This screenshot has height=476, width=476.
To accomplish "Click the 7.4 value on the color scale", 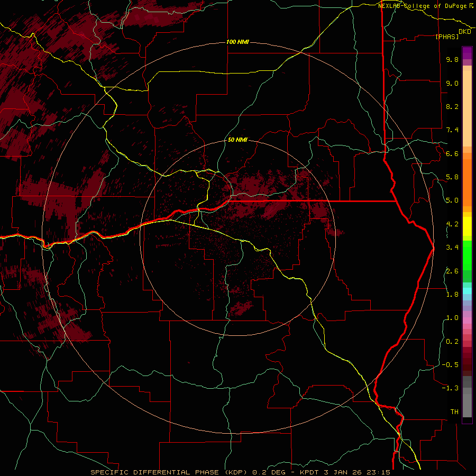I will pos(452,130).
